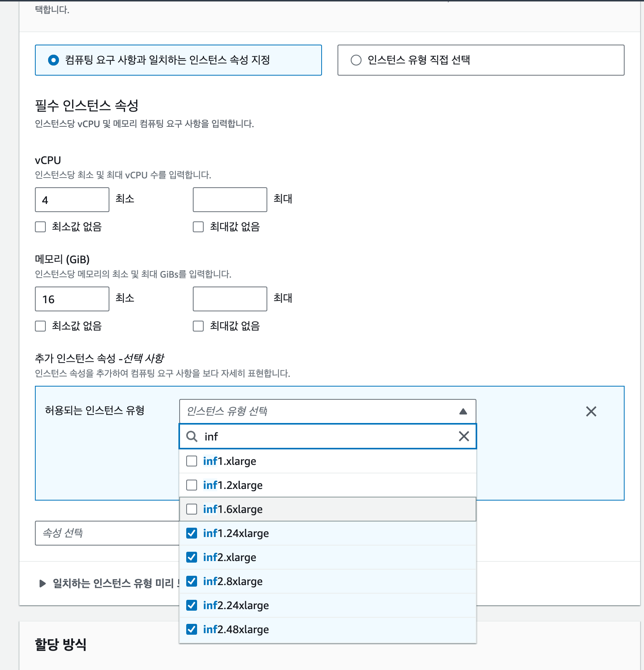The width and height of the screenshot is (644, 670).
Task: Check the inf1.6xlarge option
Action: (x=327, y=509)
